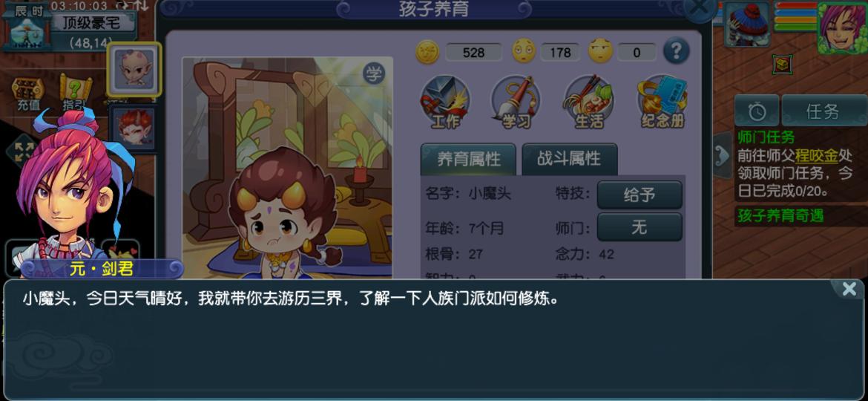Click the 无 sect button
This screenshot has width=868, height=401.
coord(640,227)
